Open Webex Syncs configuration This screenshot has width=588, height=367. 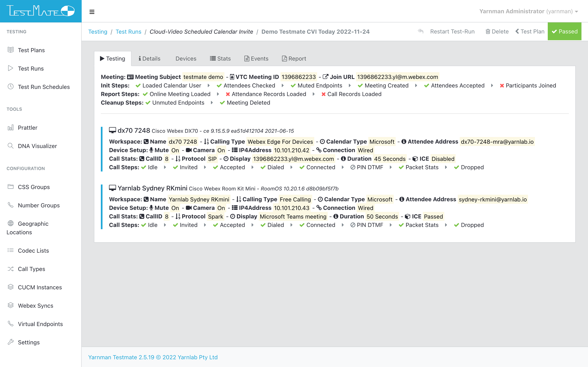tap(35, 305)
